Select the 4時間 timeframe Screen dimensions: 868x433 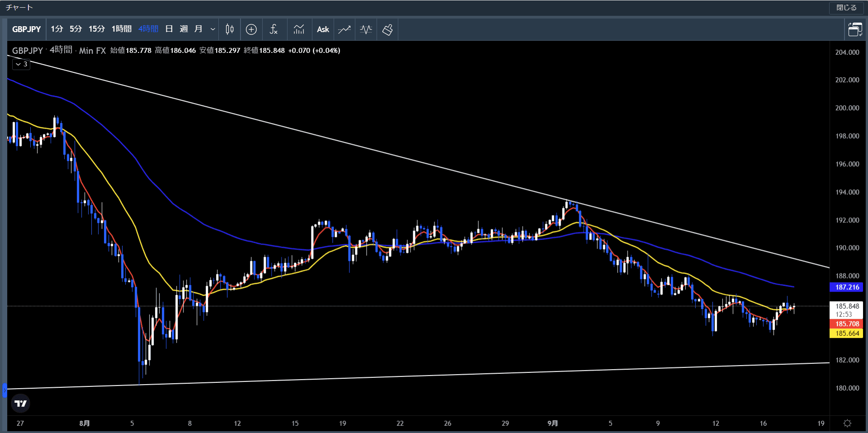pyautogui.click(x=148, y=29)
